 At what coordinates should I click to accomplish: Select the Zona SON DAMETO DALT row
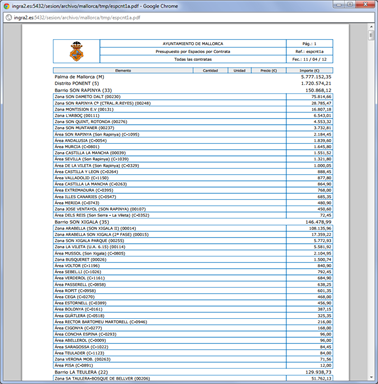tap(193, 97)
